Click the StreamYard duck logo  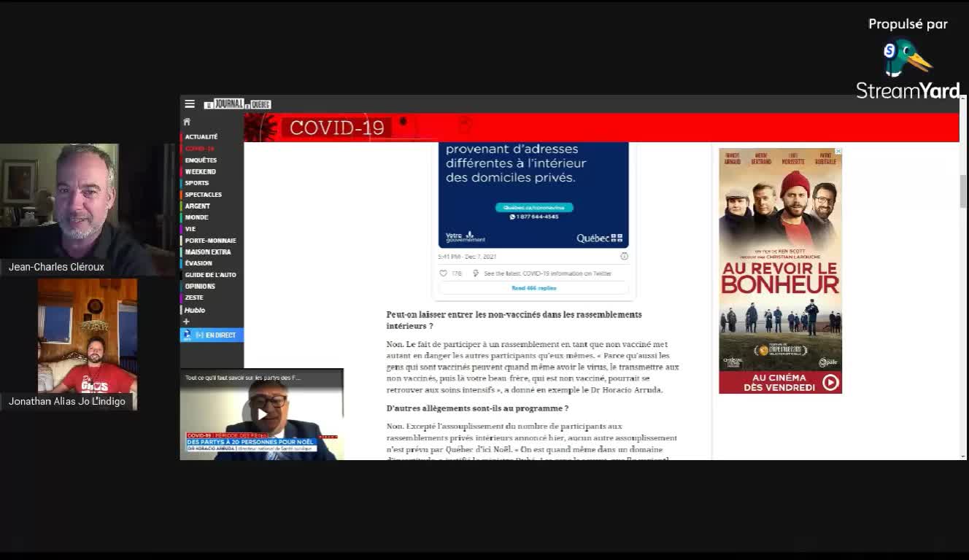907,58
